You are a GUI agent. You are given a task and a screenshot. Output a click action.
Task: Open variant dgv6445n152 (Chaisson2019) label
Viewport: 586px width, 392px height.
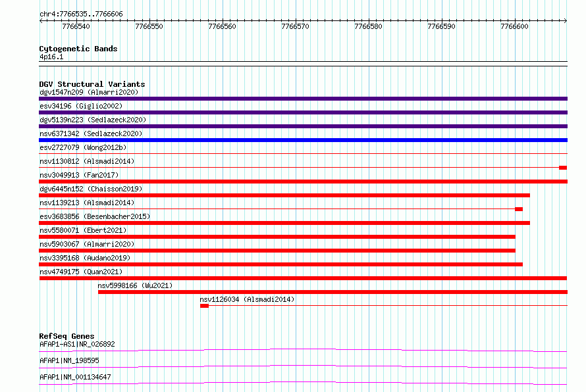[x=91, y=189]
